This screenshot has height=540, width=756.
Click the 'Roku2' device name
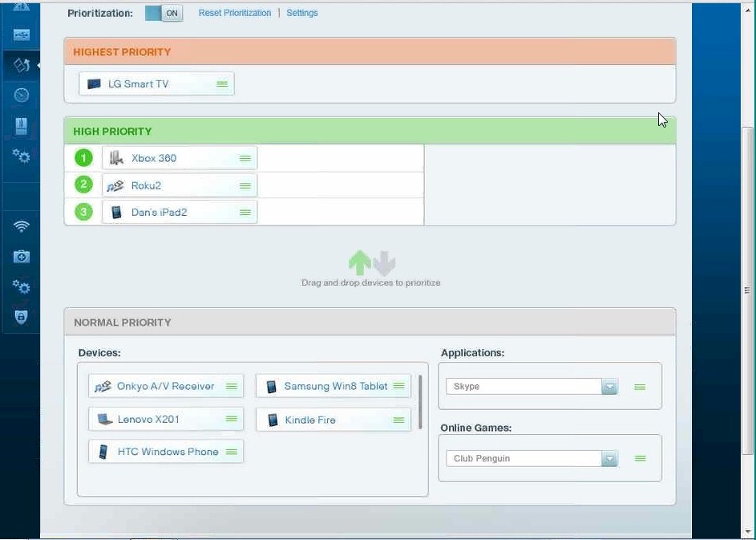(x=146, y=186)
